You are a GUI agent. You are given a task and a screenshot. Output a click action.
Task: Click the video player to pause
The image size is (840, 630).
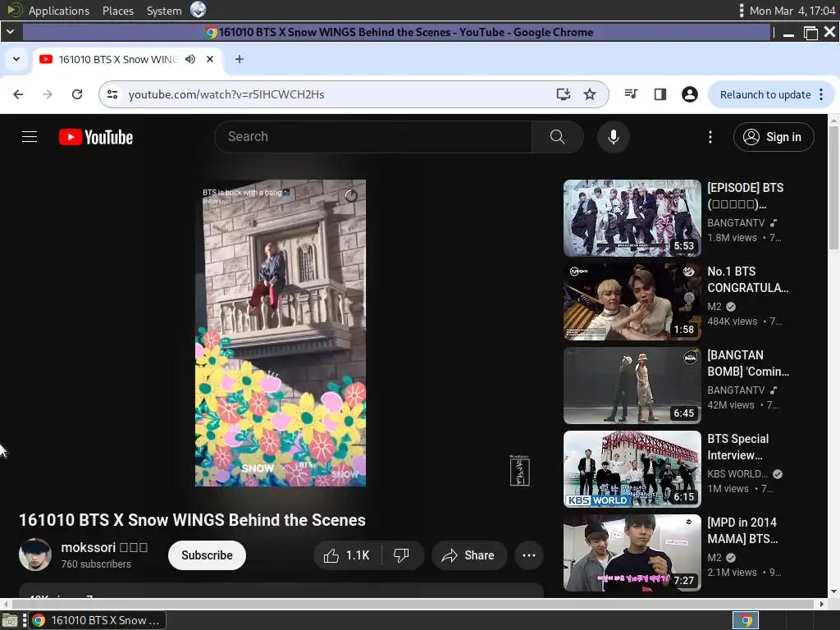(281, 333)
